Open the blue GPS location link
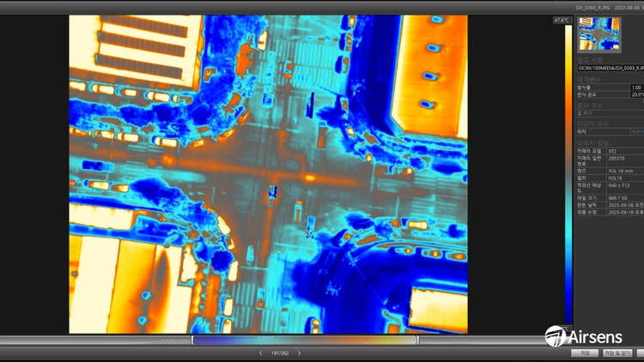Screen dimensions: 644x362 click(638, 132)
